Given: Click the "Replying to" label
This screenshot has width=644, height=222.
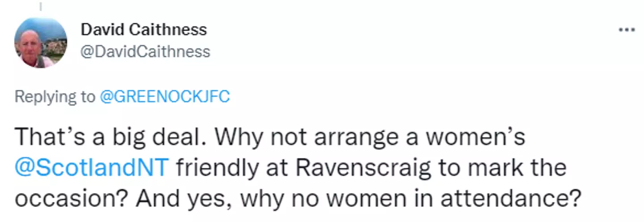Looking at the screenshot, I should 55,96.
